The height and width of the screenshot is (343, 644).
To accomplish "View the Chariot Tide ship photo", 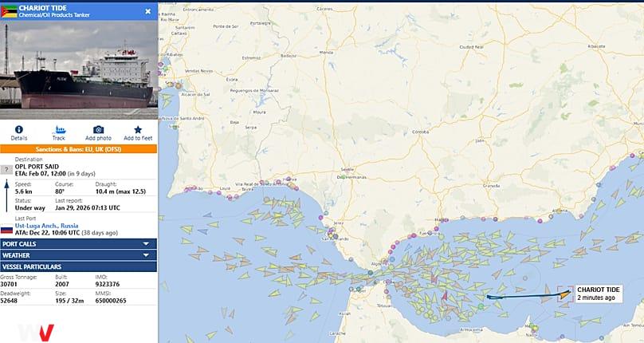I will point(78,70).
